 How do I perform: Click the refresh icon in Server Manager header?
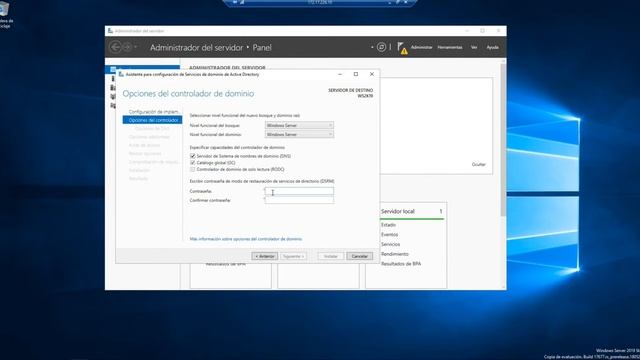(381, 47)
